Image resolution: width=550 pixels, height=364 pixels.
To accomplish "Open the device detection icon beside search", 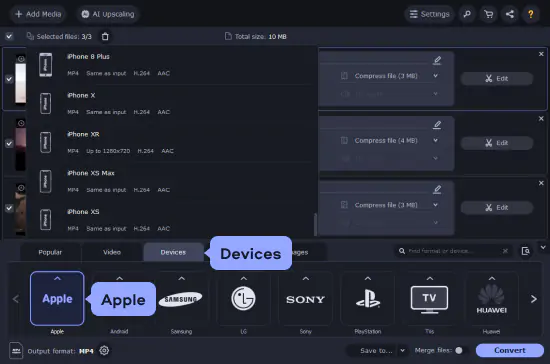I will 525,251.
